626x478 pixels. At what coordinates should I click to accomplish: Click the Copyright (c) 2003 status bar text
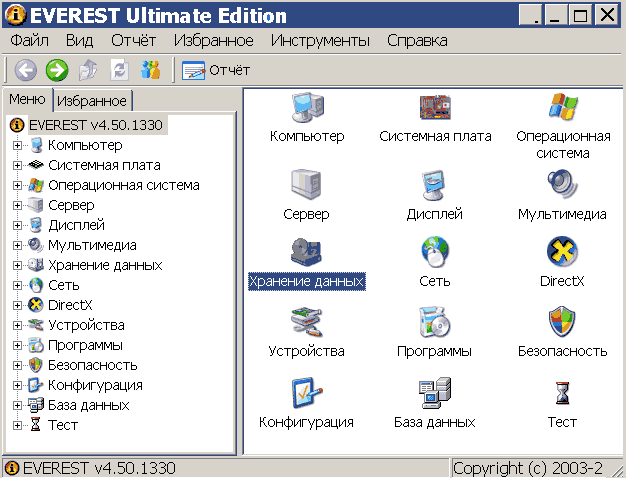tap(528, 468)
